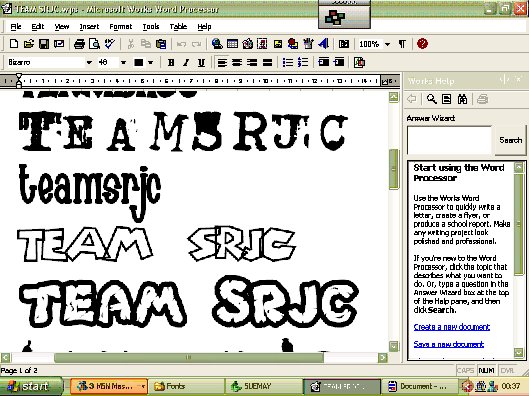Click inside the Answer Wizard text box
The width and height of the screenshot is (529, 396).
click(x=449, y=140)
